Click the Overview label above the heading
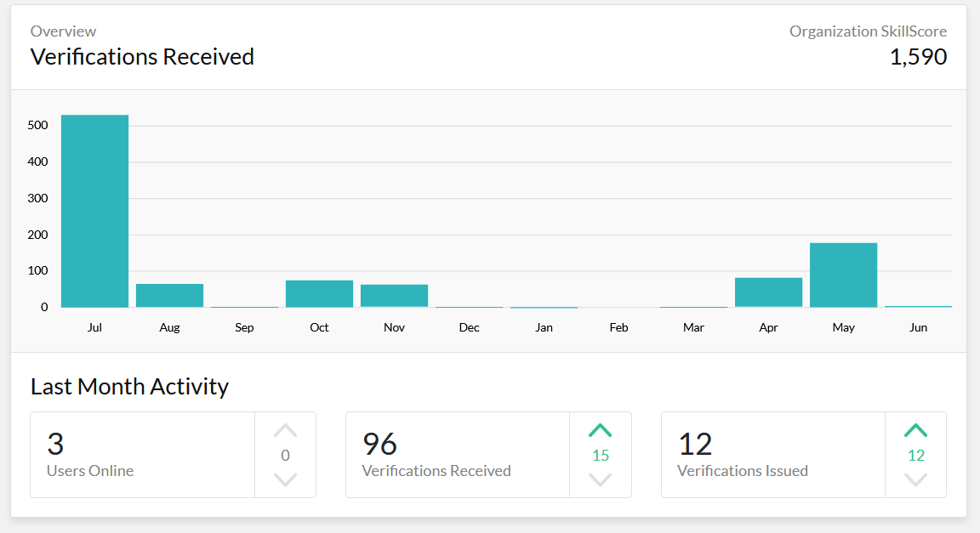Viewport: 980px width, 533px height. (x=63, y=31)
